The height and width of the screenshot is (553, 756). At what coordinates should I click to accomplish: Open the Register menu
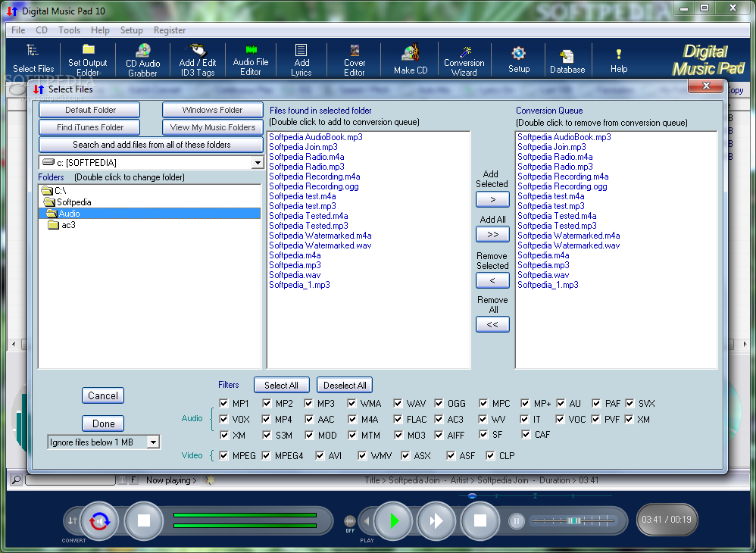point(169,30)
